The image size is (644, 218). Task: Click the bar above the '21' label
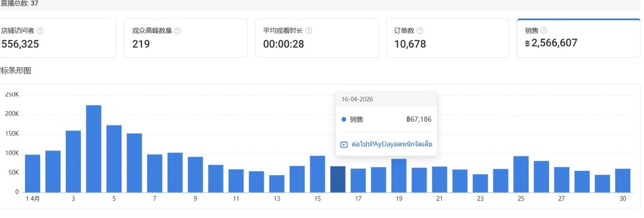click(x=439, y=179)
